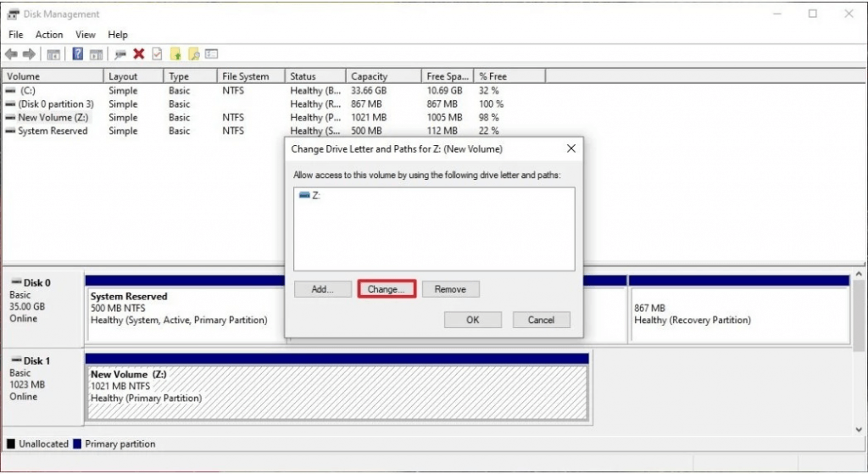Click the red X delete toolbar icon

coord(139,53)
